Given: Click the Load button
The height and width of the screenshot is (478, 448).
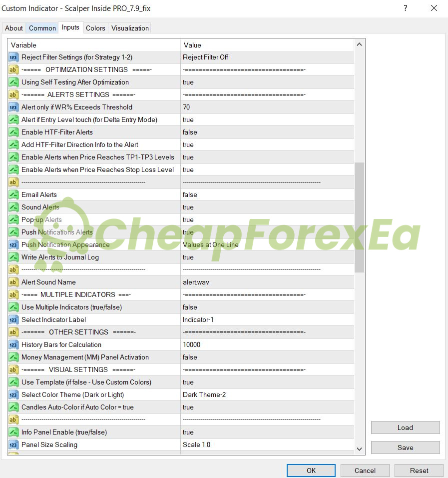Looking at the screenshot, I should (406, 427).
